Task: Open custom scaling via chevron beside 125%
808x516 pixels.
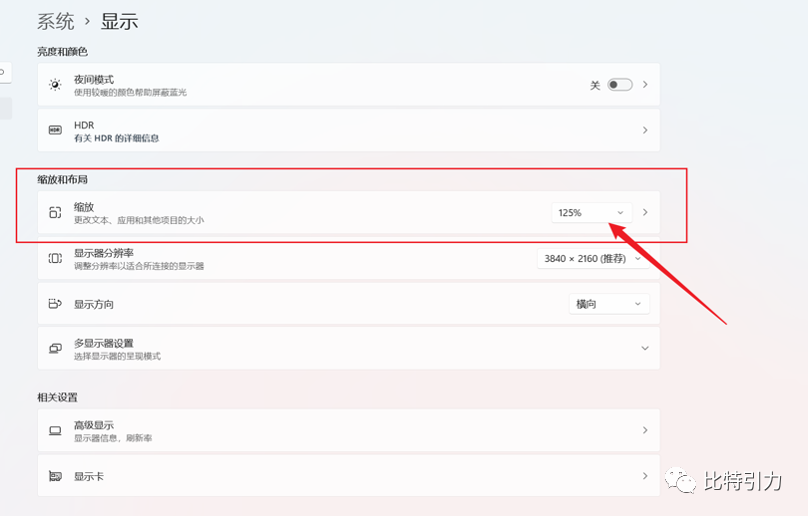Action: (x=645, y=213)
